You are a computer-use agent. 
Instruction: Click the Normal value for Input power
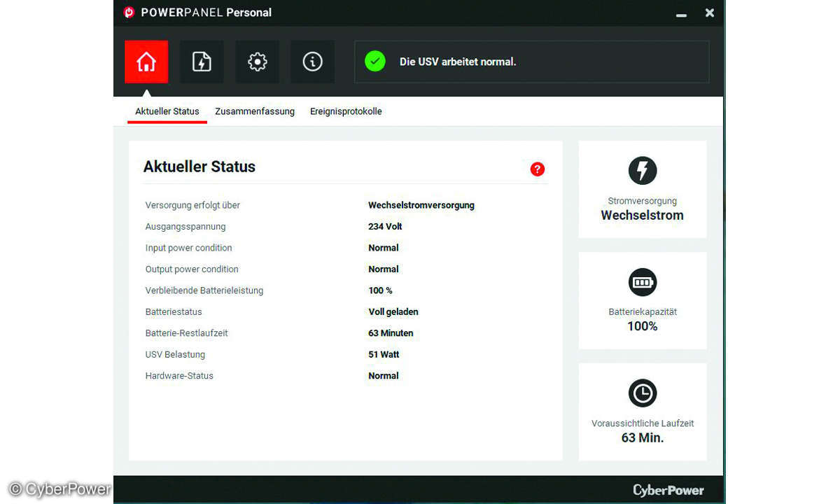coord(384,248)
